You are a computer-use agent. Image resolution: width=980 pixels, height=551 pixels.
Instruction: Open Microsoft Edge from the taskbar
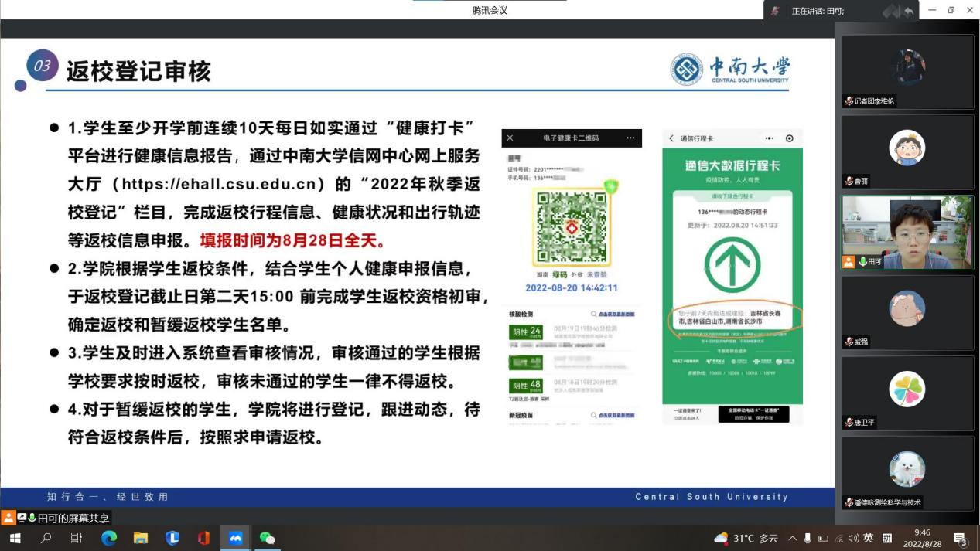[108, 539]
